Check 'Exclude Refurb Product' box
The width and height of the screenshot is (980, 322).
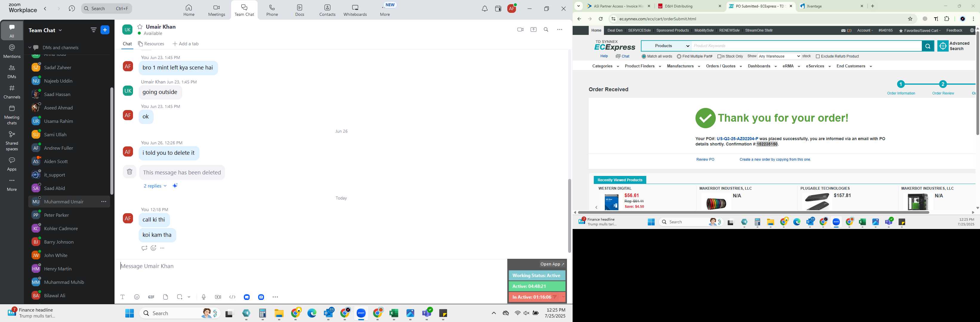[x=817, y=56]
